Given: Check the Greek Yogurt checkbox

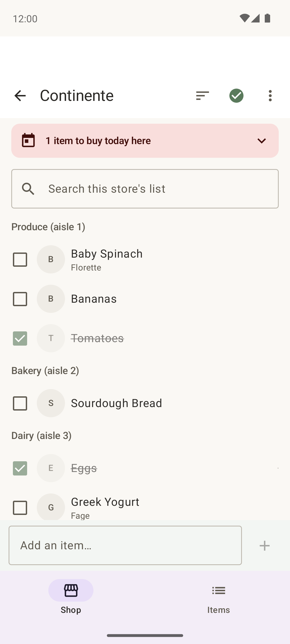Looking at the screenshot, I should [20, 508].
